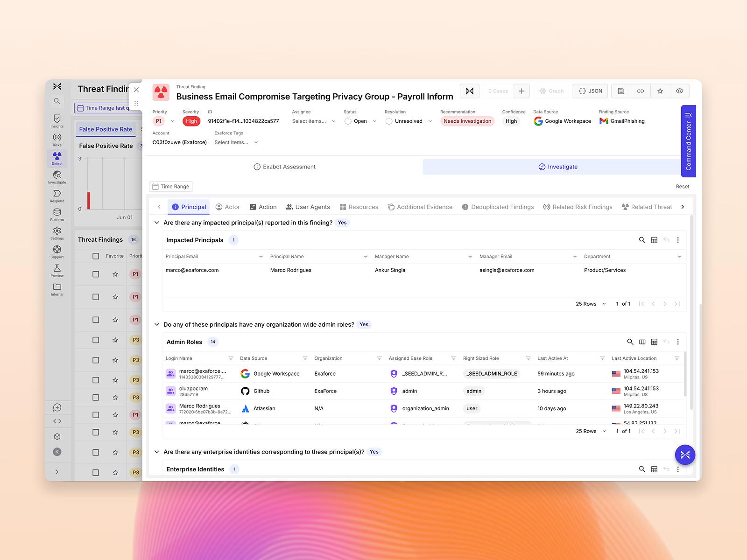Open the Insights sidebar section
Viewport: 747px width, 560px height.
[57, 121]
